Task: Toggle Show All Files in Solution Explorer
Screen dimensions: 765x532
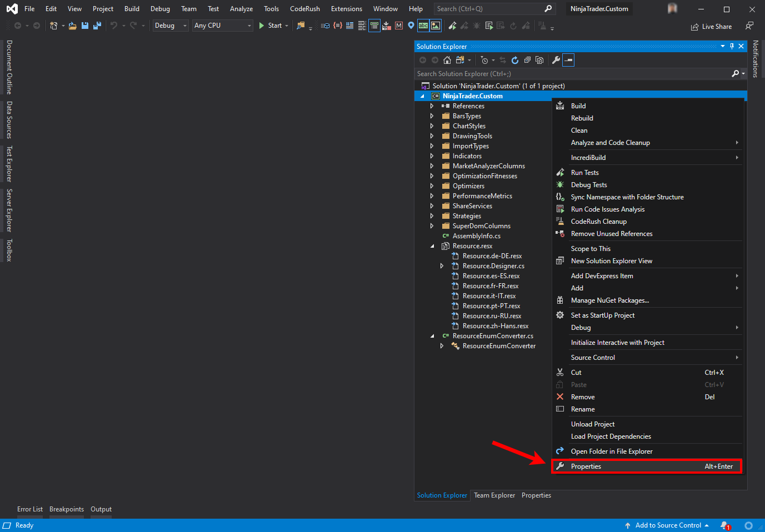Action: pos(539,60)
